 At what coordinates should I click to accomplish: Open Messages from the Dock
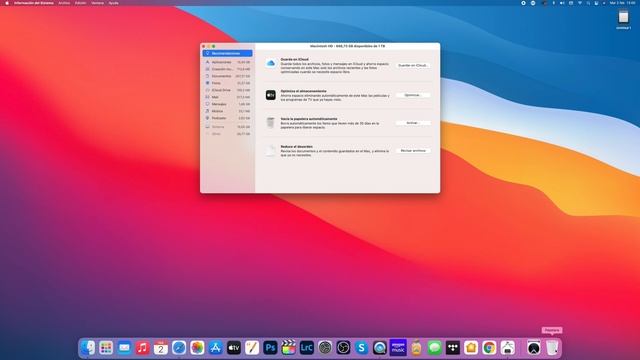[435, 348]
